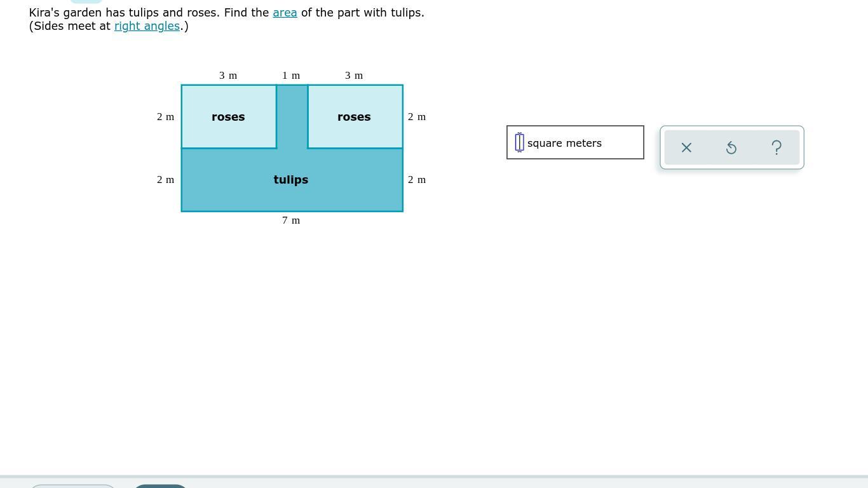Click the upper-left "2 m" side label

point(165,117)
